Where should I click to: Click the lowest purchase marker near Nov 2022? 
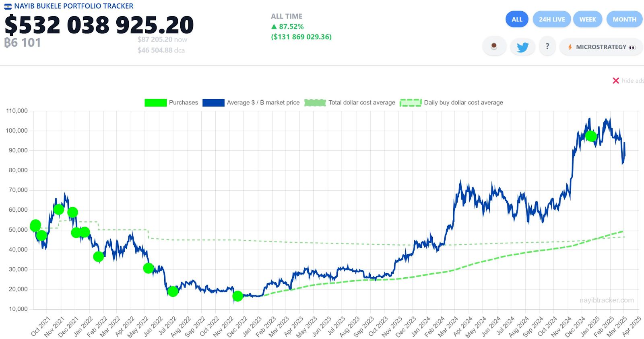click(x=238, y=296)
